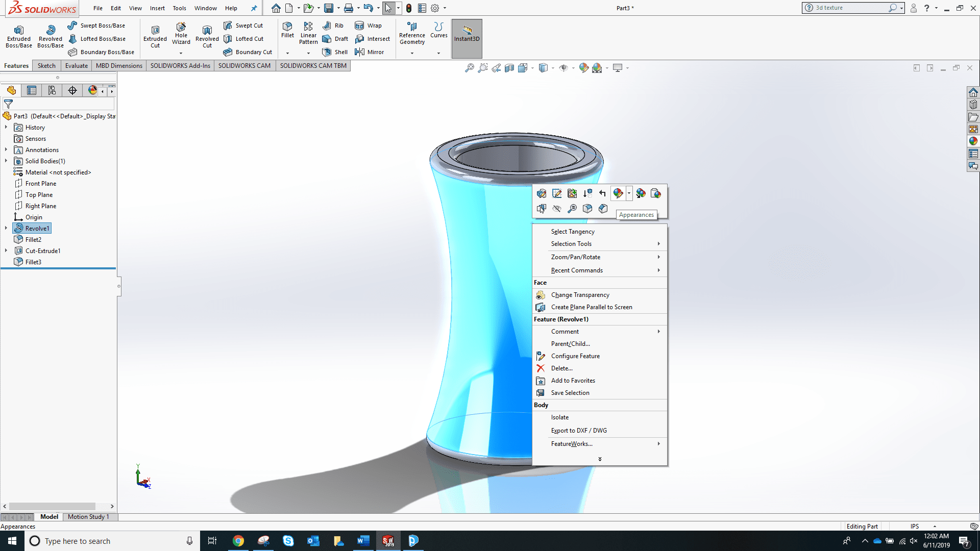This screenshot has height=551, width=980.
Task: Expand the context menu bottom chevron
Action: click(x=600, y=459)
